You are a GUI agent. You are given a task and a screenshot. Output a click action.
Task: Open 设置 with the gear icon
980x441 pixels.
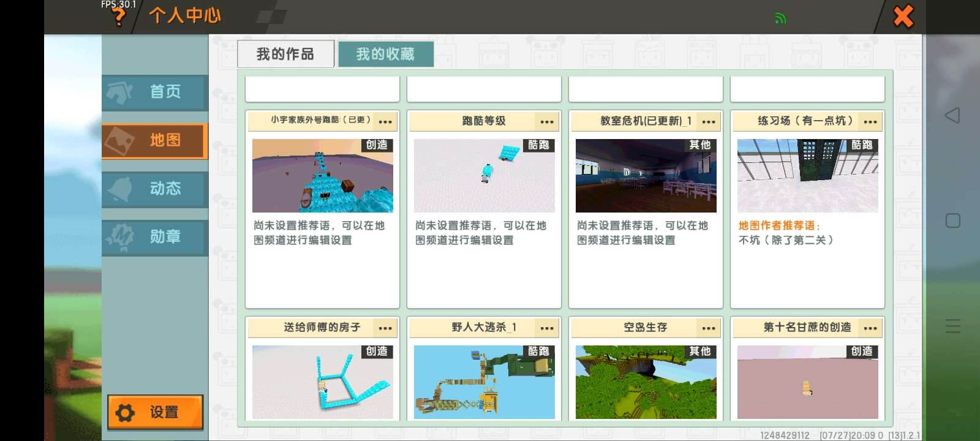pos(155,412)
